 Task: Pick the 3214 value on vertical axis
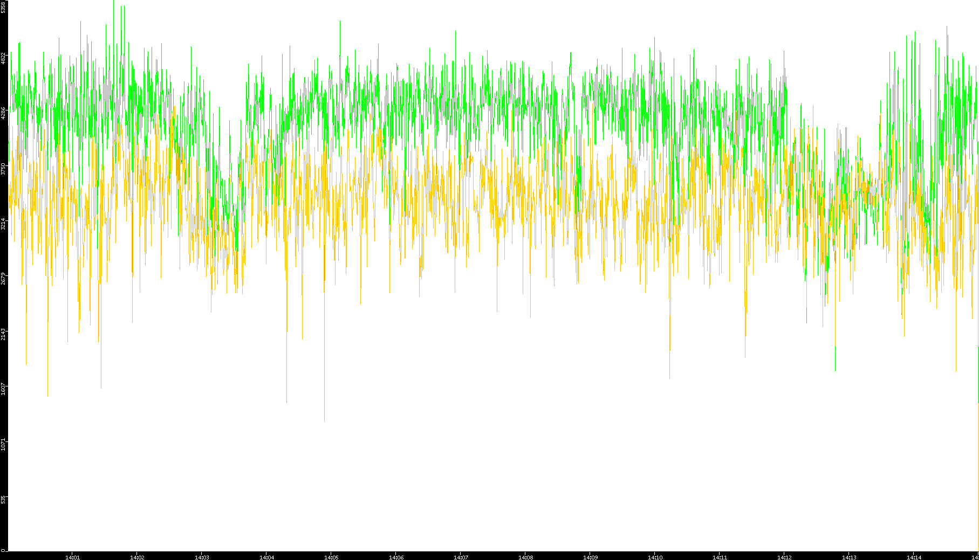point(3,224)
